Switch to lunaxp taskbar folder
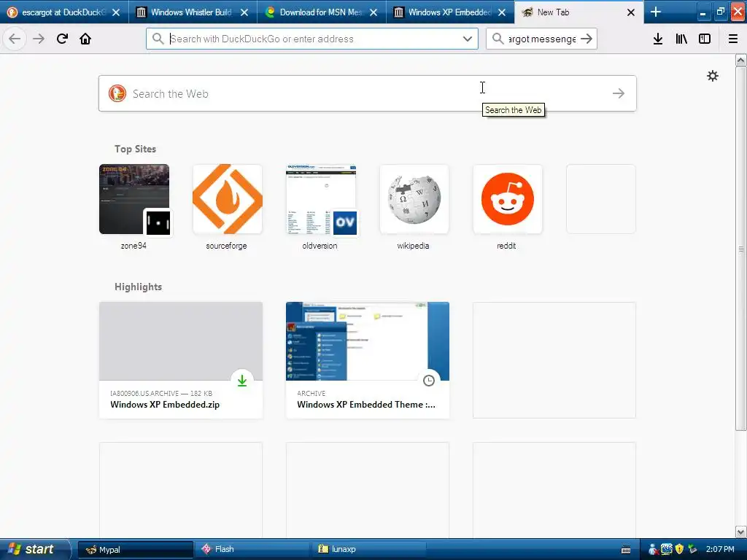This screenshot has height=560, width=747. pyautogui.click(x=368, y=549)
